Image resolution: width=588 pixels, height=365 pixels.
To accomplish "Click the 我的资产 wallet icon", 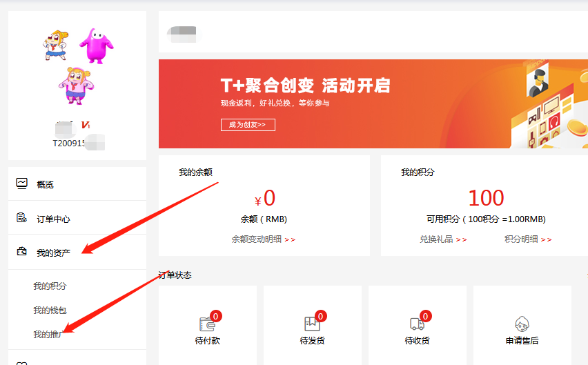I will [x=22, y=251].
